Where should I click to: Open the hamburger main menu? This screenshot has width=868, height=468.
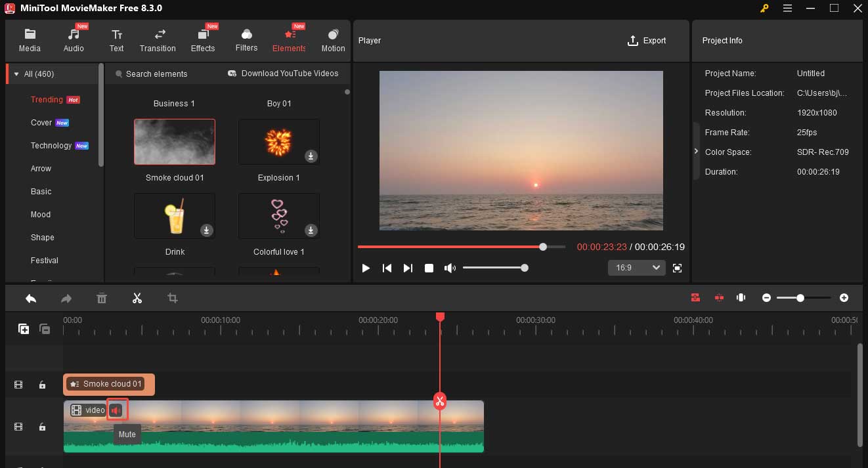[788, 9]
